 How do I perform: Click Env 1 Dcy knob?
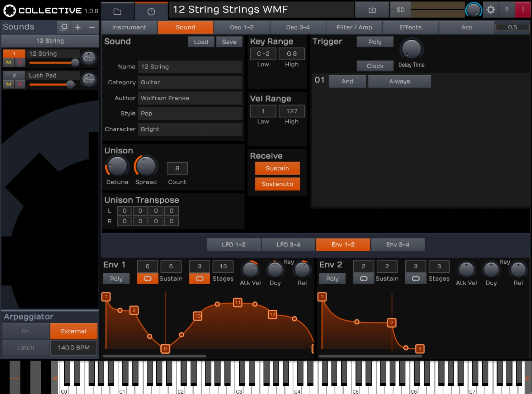tap(275, 270)
